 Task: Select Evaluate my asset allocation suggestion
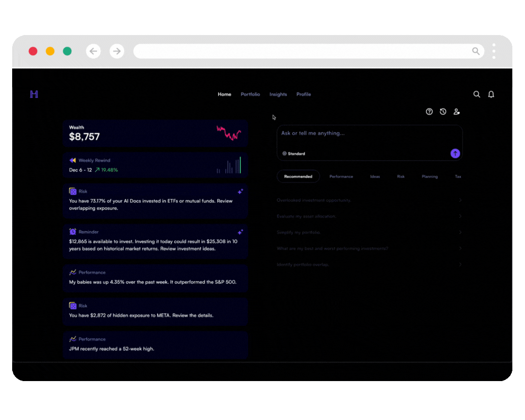[369, 216]
